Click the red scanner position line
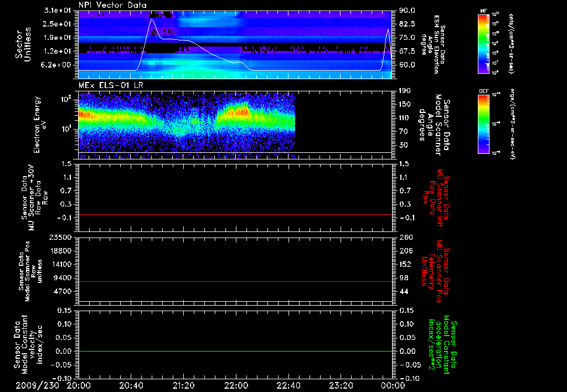 (235, 282)
